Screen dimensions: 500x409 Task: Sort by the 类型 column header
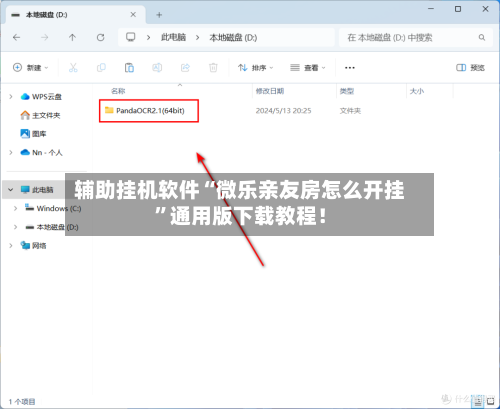pyautogui.click(x=347, y=91)
